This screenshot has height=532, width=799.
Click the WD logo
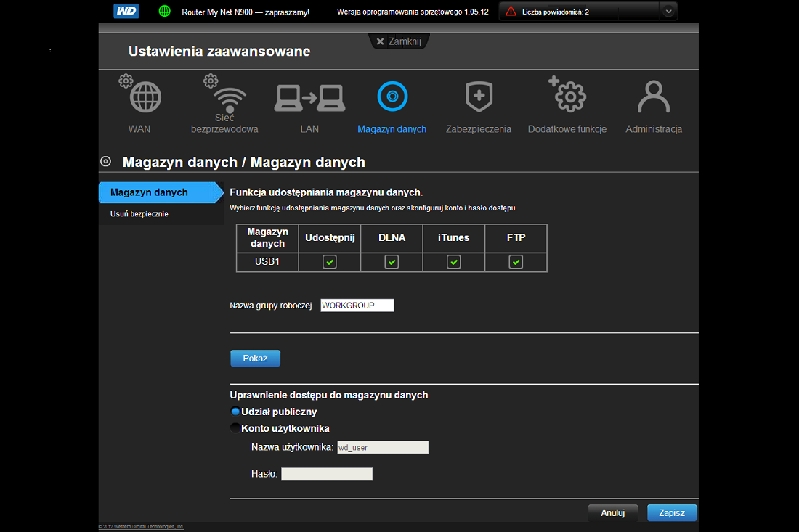[x=126, y=11]
